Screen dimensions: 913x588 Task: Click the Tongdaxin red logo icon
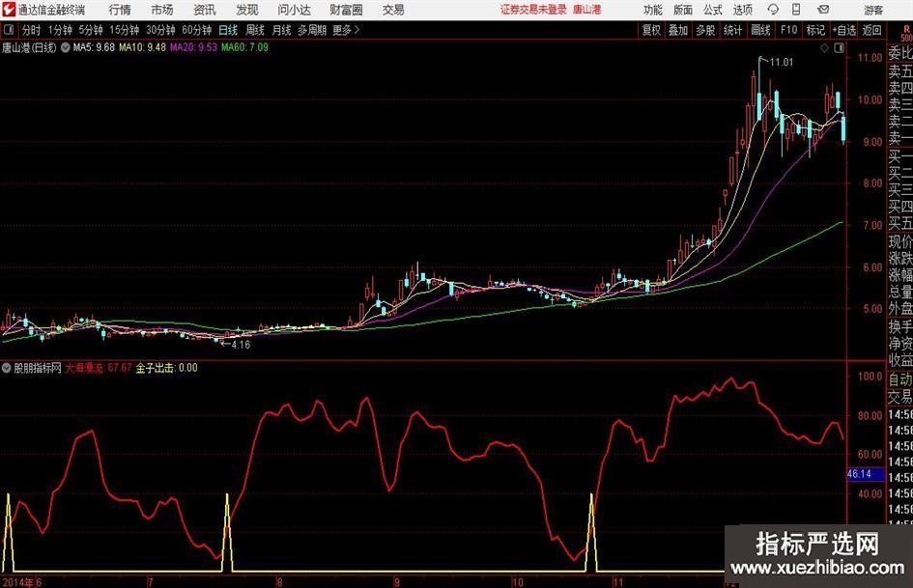point(8,10)
